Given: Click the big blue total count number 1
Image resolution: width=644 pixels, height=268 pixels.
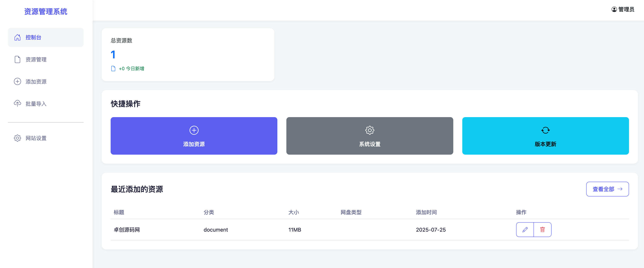Looking at the screenshot, I should 113,55.
